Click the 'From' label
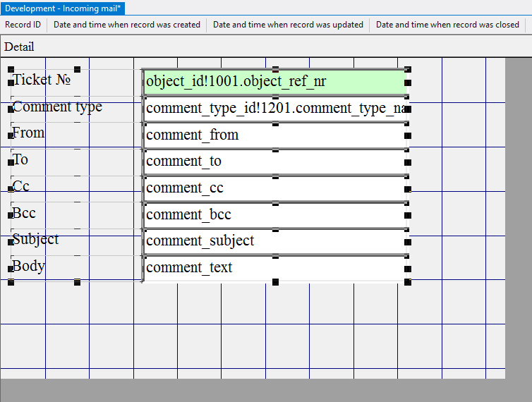 pos(28,133)
